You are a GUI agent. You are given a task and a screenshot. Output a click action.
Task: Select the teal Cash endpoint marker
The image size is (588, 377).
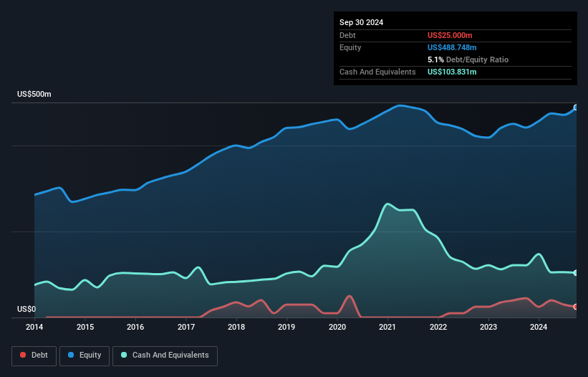575,273
